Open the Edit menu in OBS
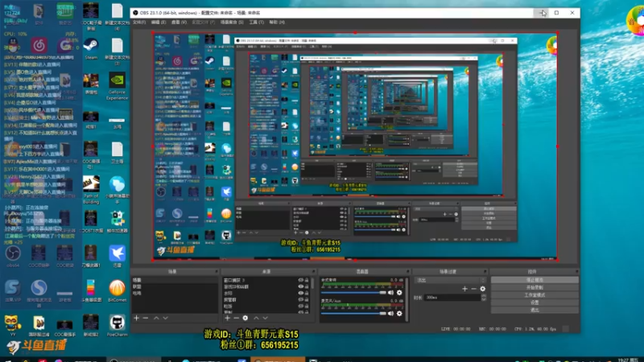 (x=159, y=23)
